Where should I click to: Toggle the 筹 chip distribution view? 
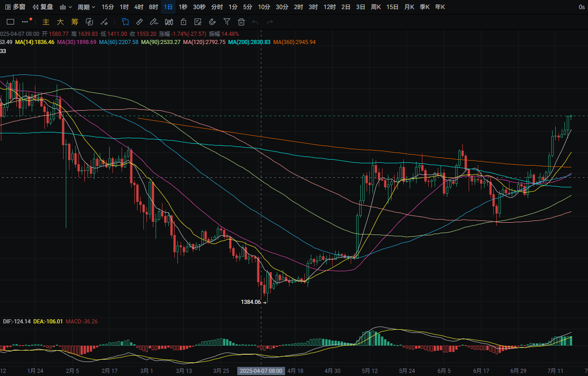pos(74,21)
